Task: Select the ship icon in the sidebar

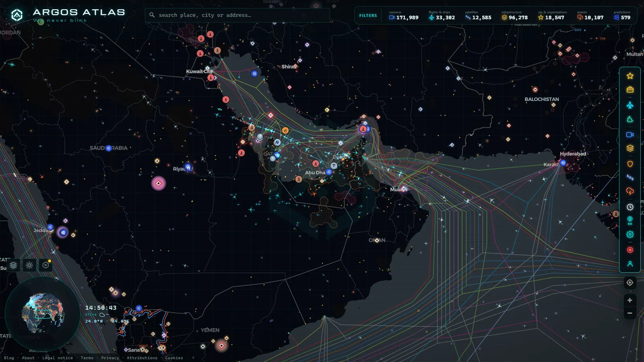Action: click(x=630, y=119)
